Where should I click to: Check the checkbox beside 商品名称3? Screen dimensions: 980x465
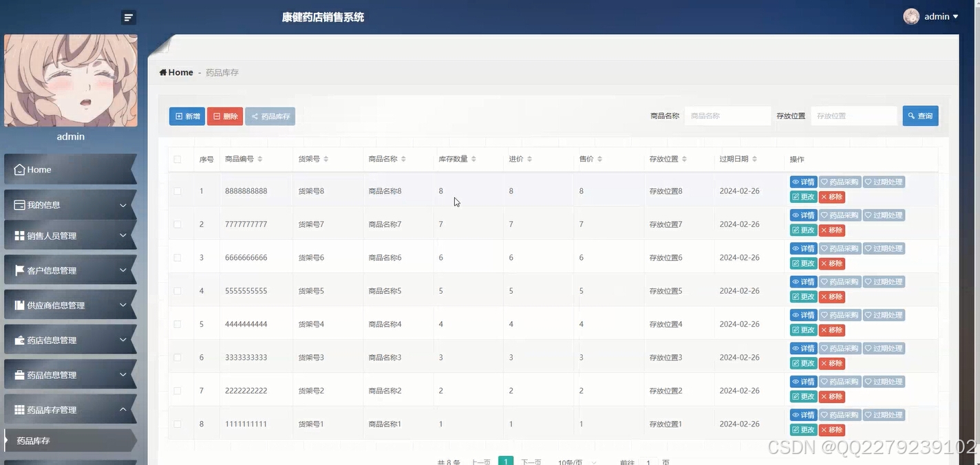point(178,357)
